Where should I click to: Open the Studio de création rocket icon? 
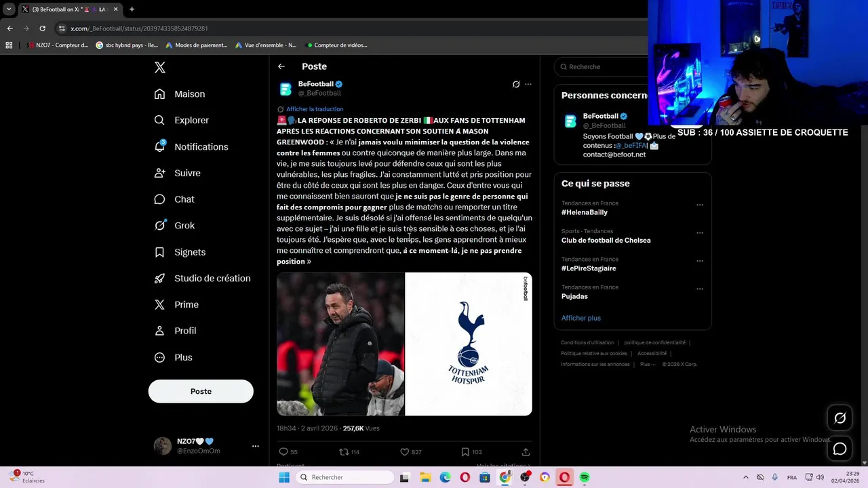(x=159, y=278)
